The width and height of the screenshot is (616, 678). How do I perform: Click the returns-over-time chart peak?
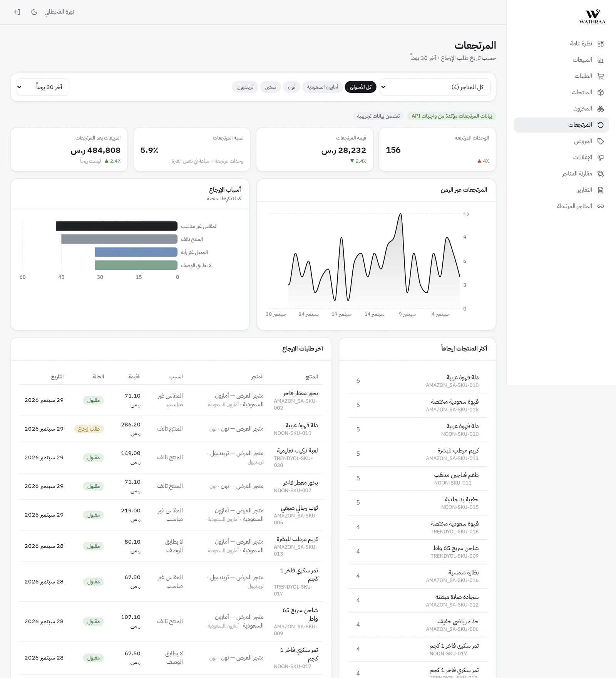coord(400,214)
